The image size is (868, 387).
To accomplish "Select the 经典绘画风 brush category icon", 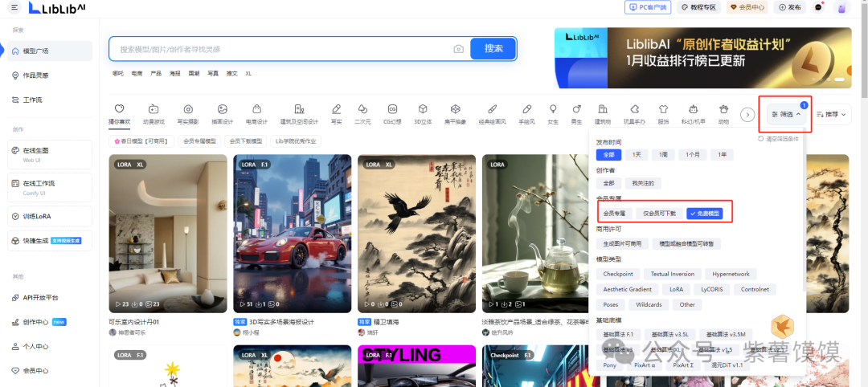I will coord(492,109).
